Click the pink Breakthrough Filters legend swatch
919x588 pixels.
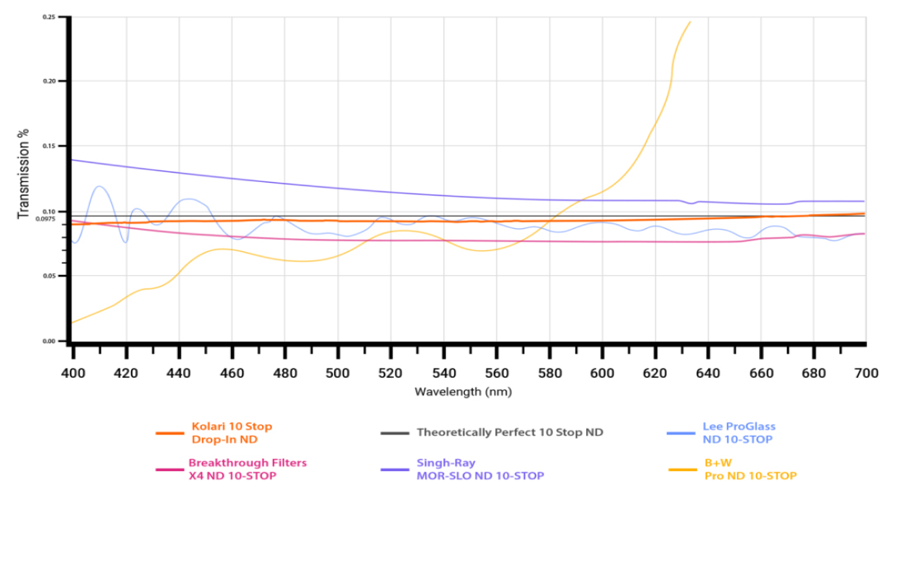pos(170,469)
